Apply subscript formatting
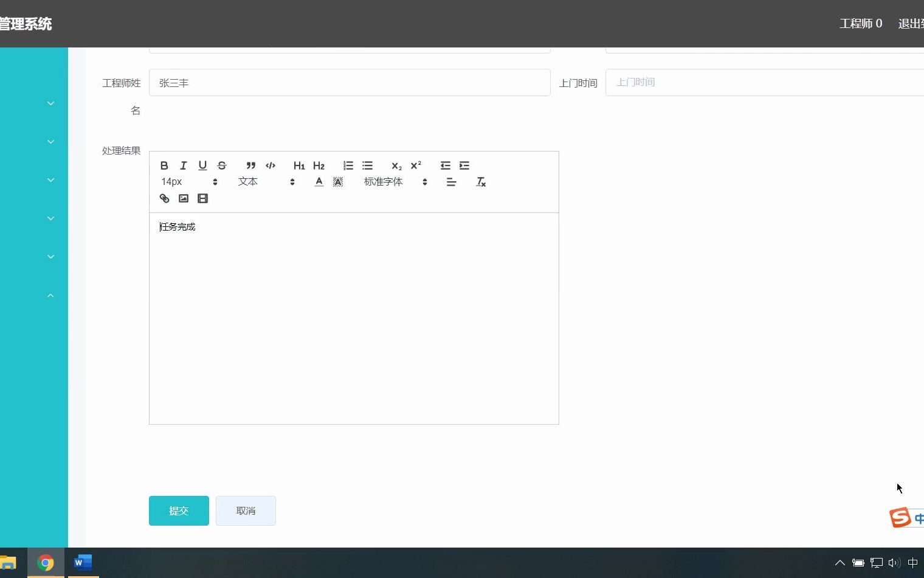This screenshot has height=578, width=924. coord(396,165)
